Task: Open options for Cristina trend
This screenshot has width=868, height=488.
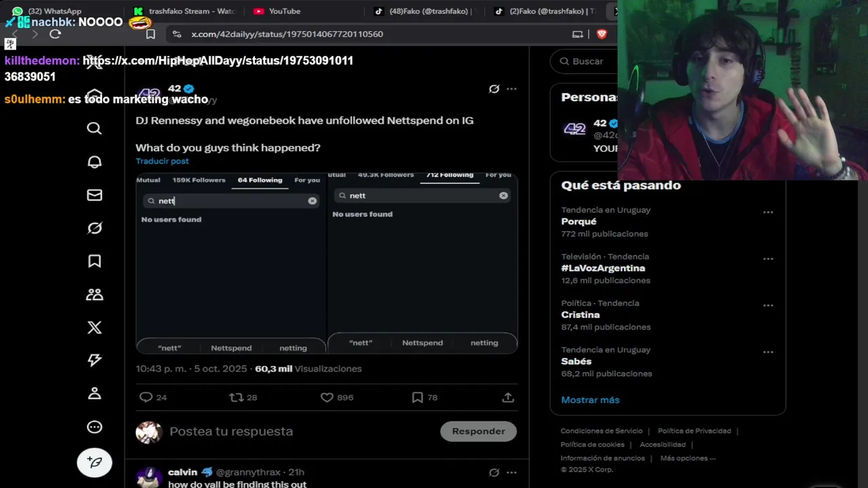Action: 768,306
